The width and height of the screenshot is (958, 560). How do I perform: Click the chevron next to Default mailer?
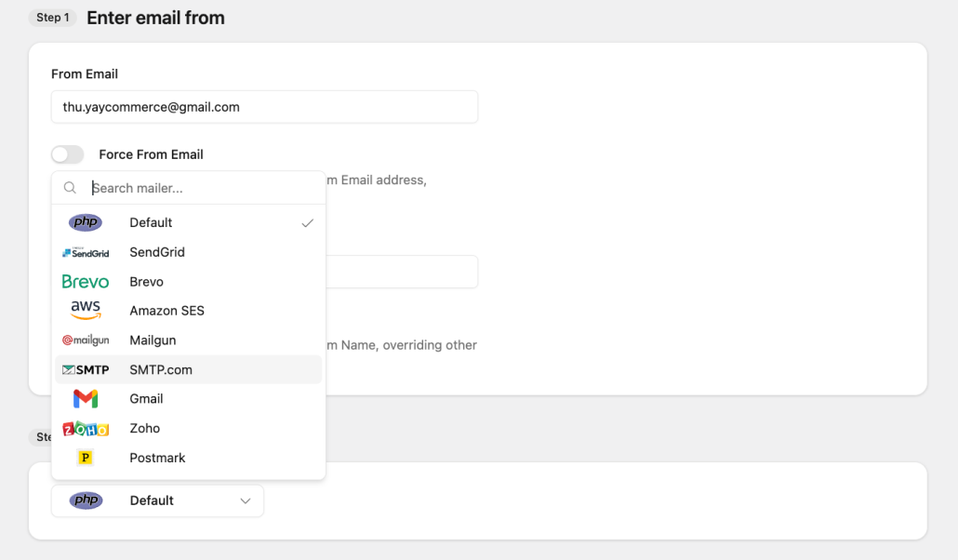[246, 500]
